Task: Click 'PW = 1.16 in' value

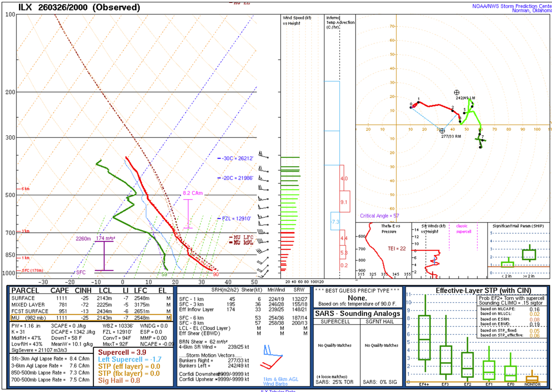Action: [x=26, y=326]
